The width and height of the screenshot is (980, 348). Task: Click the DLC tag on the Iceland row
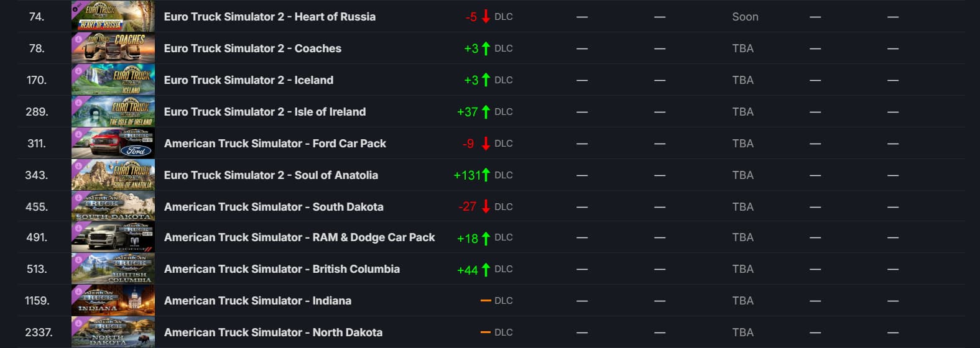point(504,80)
